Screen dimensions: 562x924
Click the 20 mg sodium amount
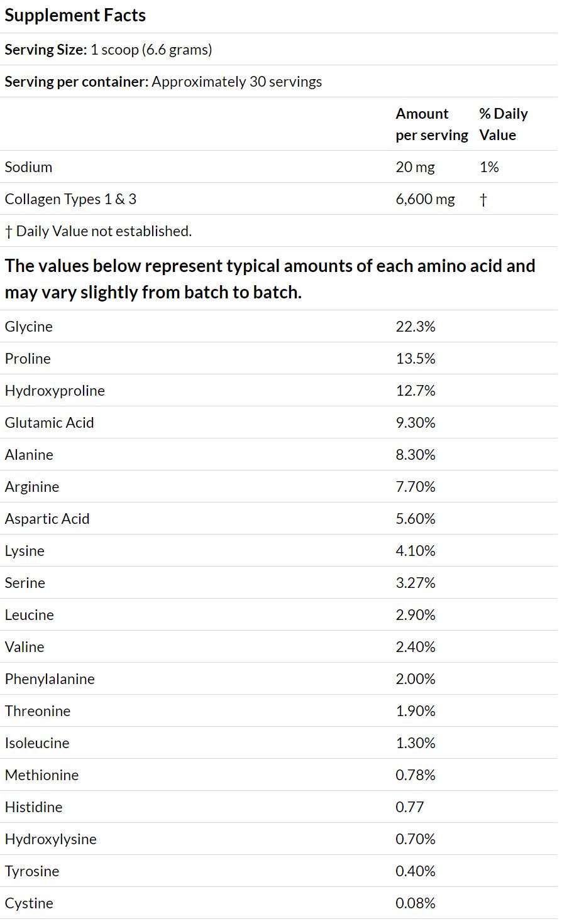tap(415, 167)
